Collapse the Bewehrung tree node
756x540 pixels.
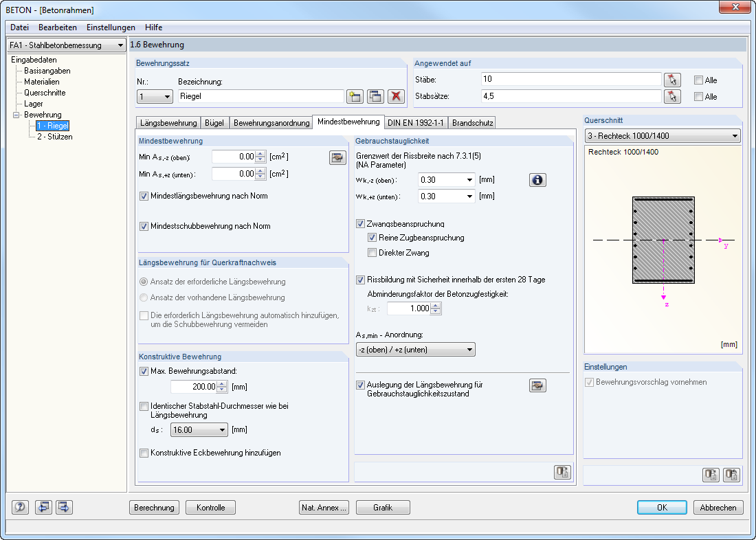coord(16,115)
